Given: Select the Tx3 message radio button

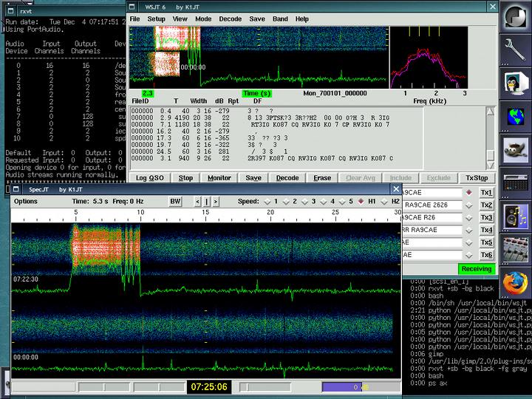Looking at the screenshot, I should click(x=469, y=218).
